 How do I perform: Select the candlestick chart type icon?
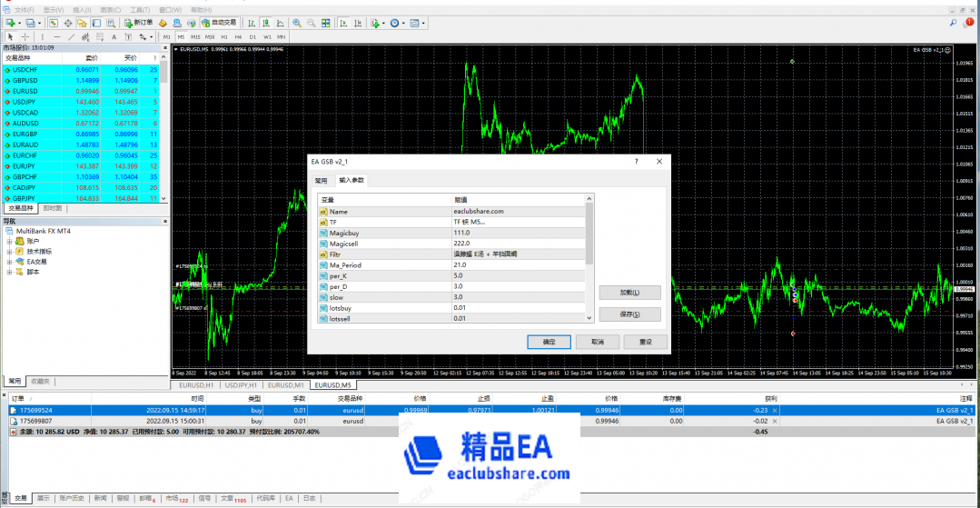click(x=265, y=23)
